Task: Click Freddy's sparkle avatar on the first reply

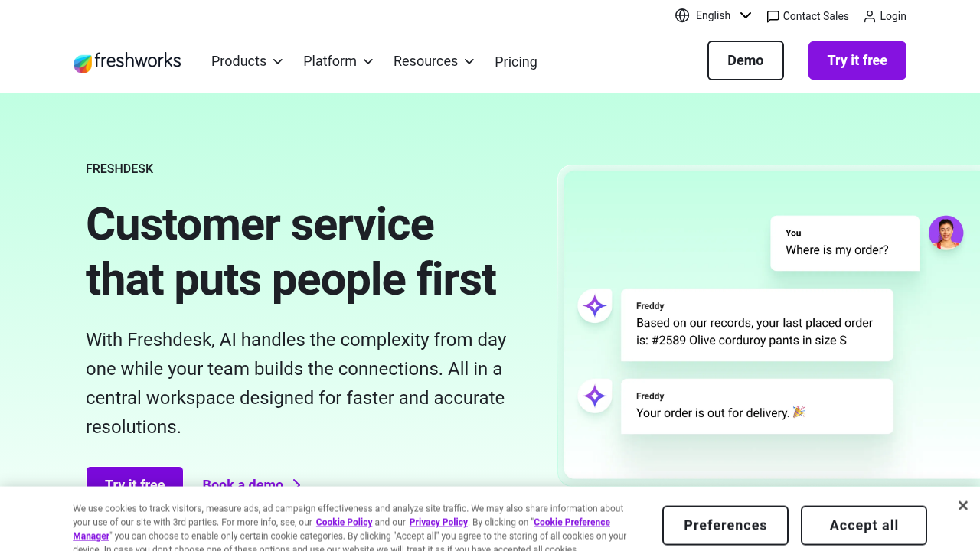Action: point(594,305)
